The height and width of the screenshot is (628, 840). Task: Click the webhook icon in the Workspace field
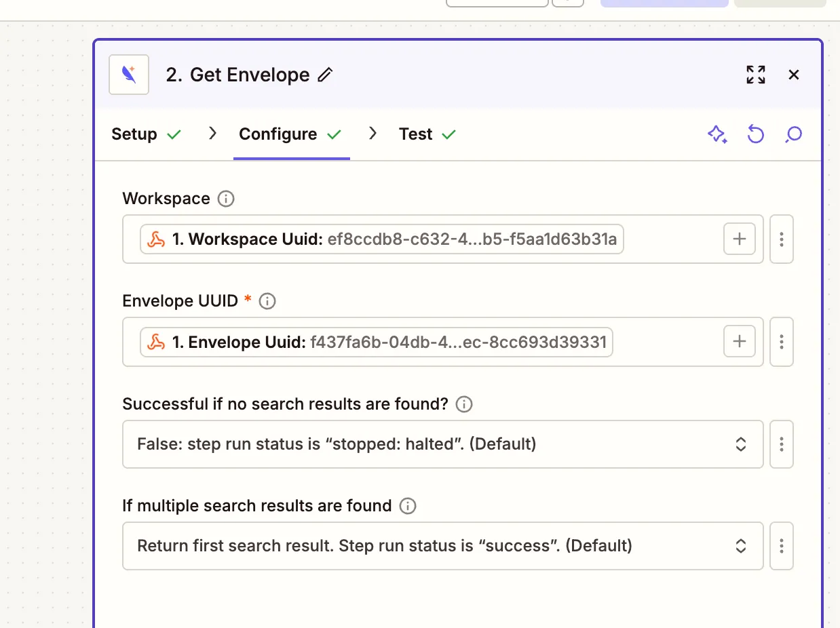[x=155, y=239]
